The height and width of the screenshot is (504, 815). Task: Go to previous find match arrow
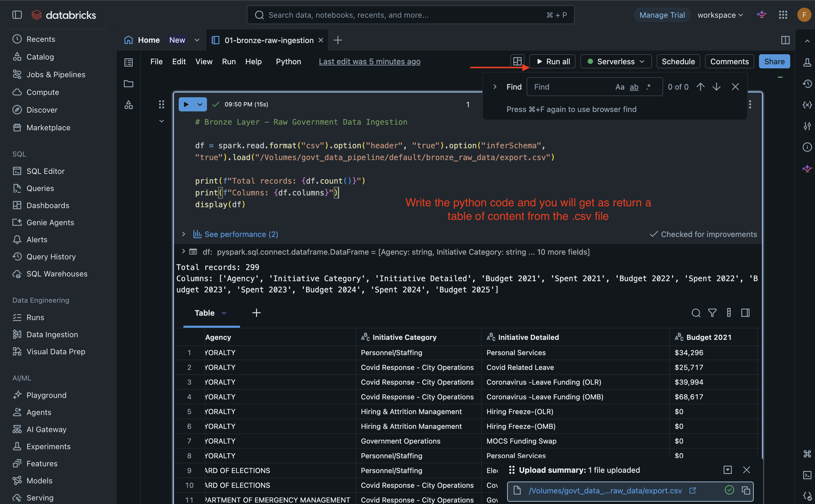(701, 87)
